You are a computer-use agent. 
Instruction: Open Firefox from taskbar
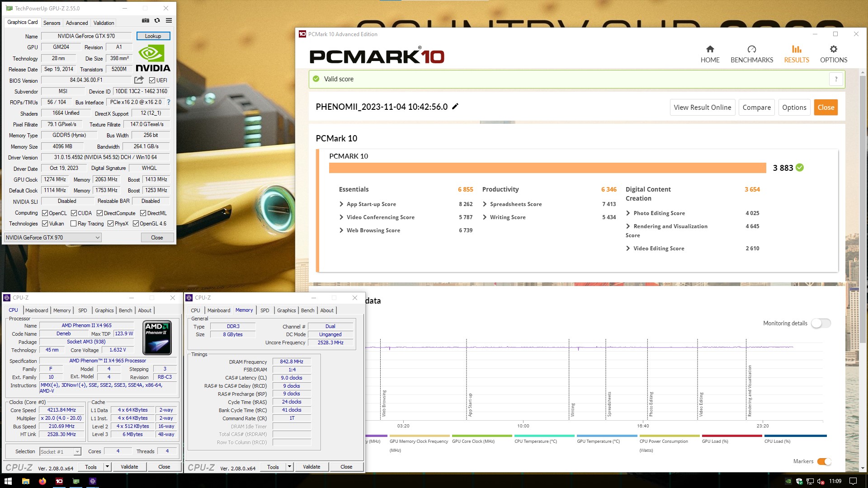(x=42, y=481)
